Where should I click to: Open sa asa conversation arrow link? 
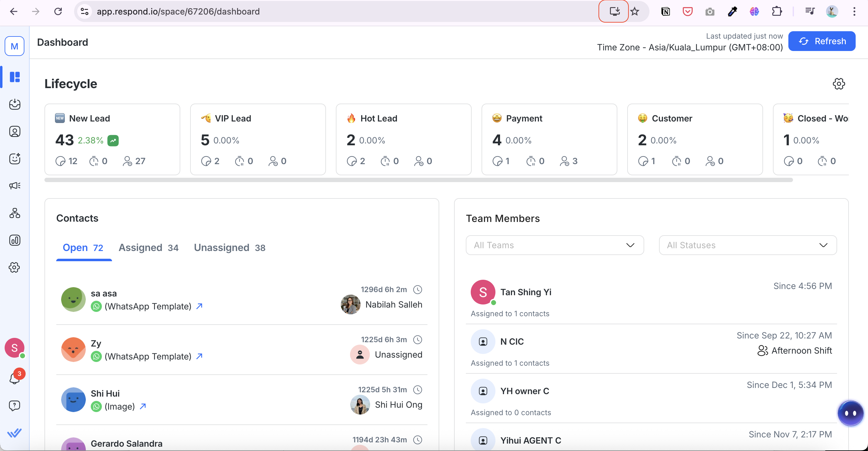click(x=199, y=306)
